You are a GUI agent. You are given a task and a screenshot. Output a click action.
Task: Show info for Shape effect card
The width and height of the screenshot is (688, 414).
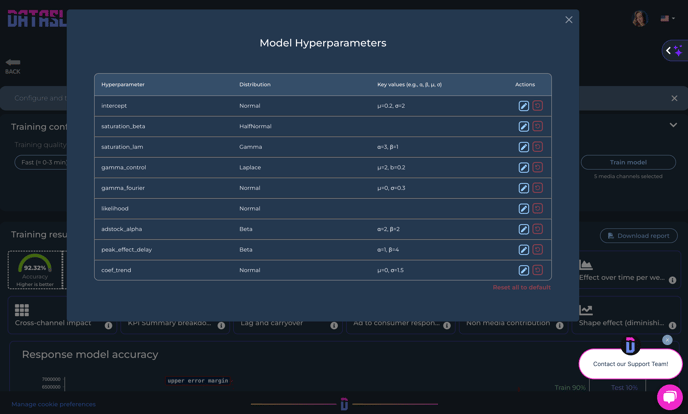pyautogui.click(x=672, y=325)
